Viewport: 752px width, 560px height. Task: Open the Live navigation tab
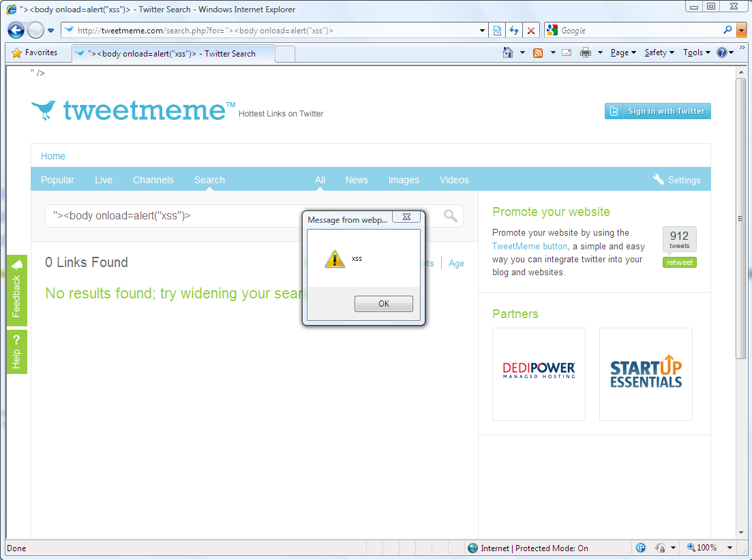pos(104,180)
